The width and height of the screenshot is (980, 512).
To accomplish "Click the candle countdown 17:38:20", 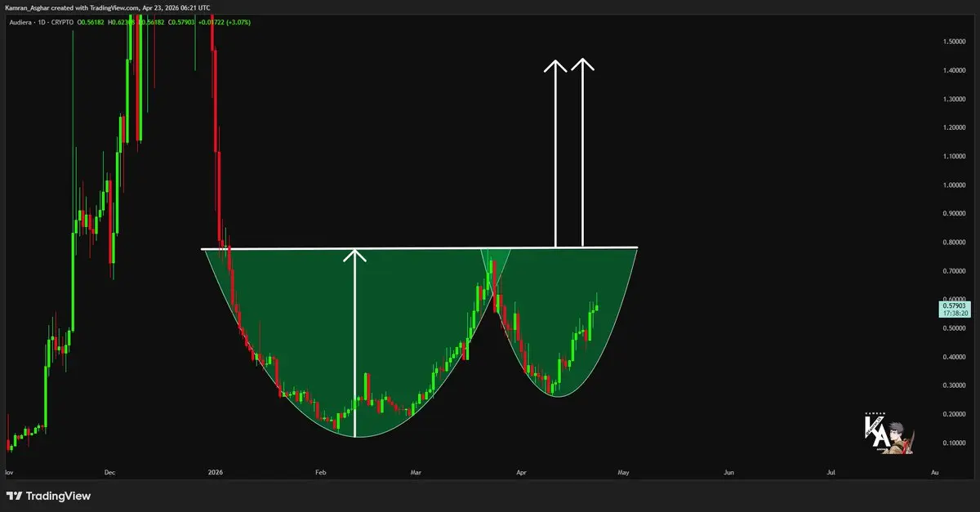I will (955, 313).
